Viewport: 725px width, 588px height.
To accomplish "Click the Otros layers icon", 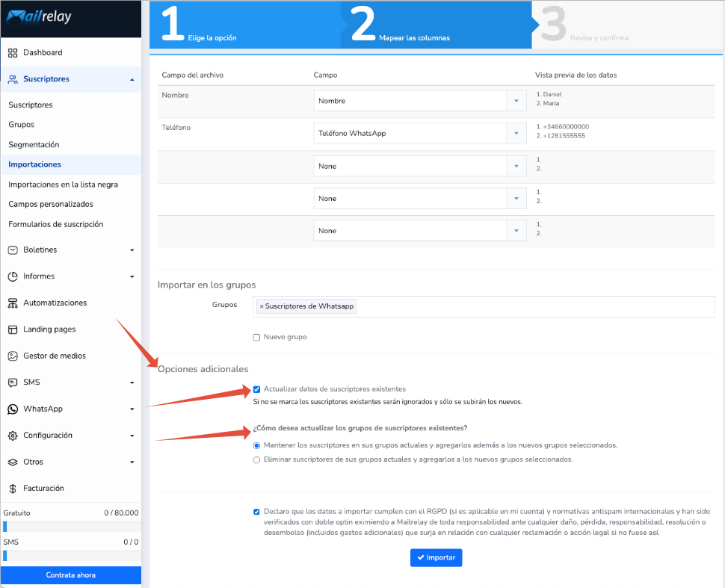I will tap(13, 462).
